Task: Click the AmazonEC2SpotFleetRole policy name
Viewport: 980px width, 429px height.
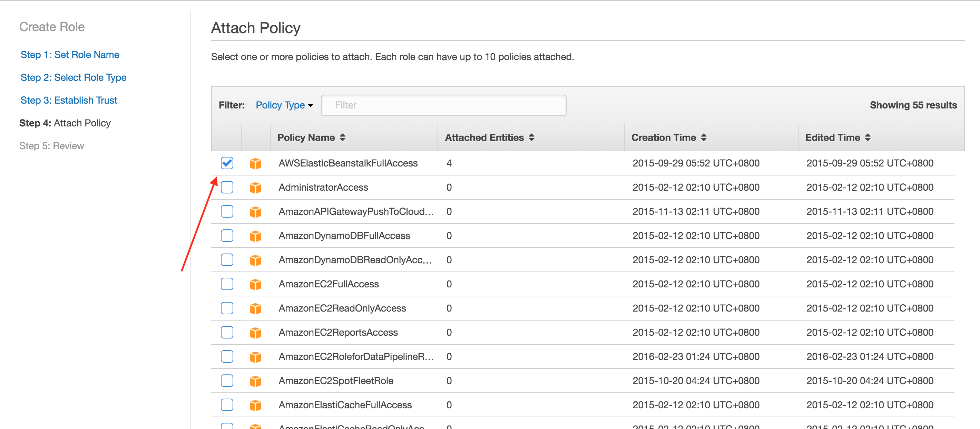Action: pyautogui.click(x=336, y=381)
